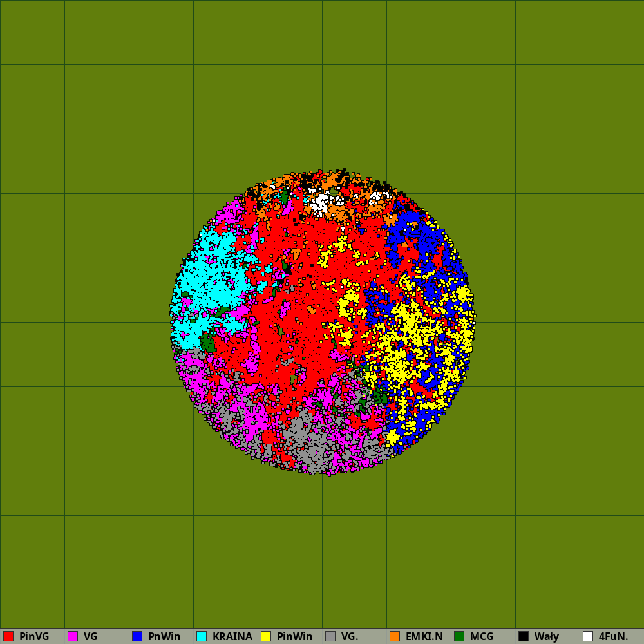The width and height of the screenshot is (644, 644).
Task: Click the white 4FuN. patch at map top
Action: click(319, 204)
